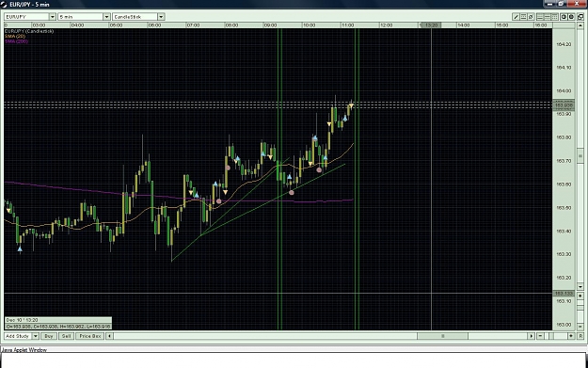
Task: Click the 5 min interval combo box
Action: click(x=84, y=17)
